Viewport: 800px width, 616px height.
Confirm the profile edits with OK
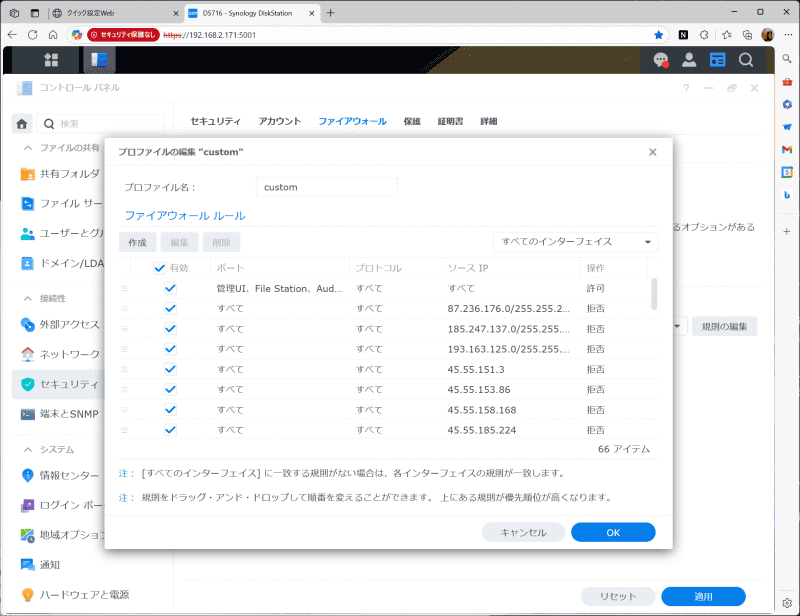tap(613, 532)
